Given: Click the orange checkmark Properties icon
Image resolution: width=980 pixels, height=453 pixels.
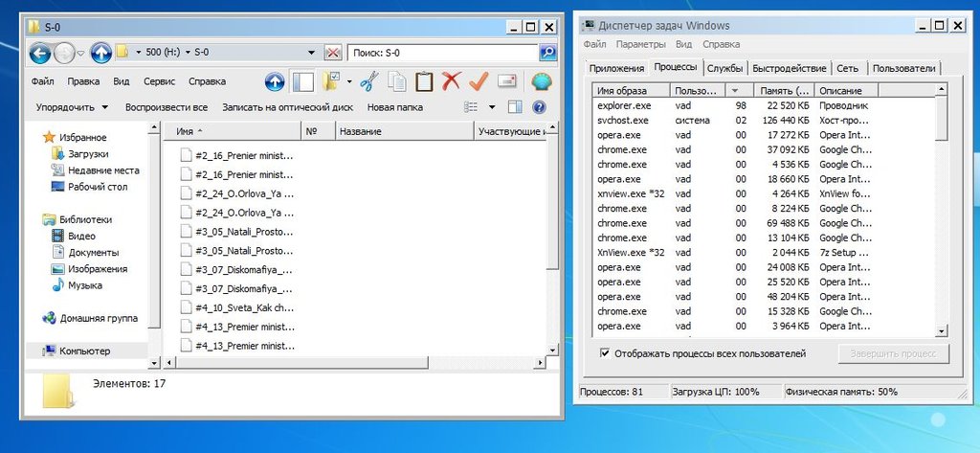Looking at the screenshot, I should pyautogui.click(x=479, y=81).
